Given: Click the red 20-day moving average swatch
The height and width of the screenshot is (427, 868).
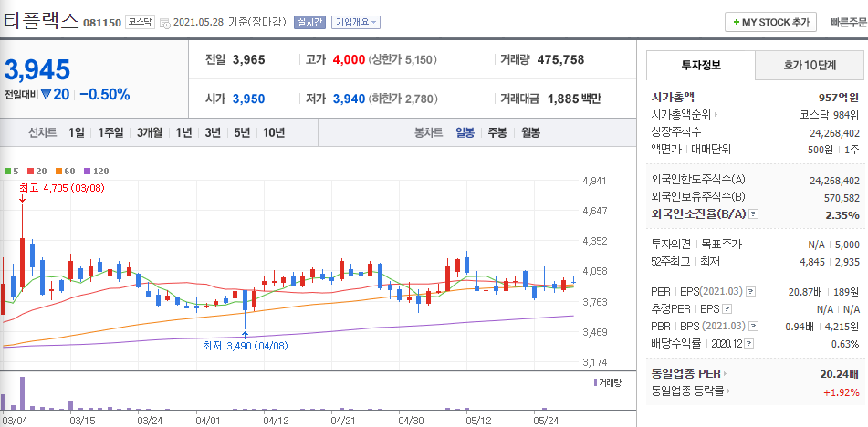Looking at the screenshot, I should (30, 171).
